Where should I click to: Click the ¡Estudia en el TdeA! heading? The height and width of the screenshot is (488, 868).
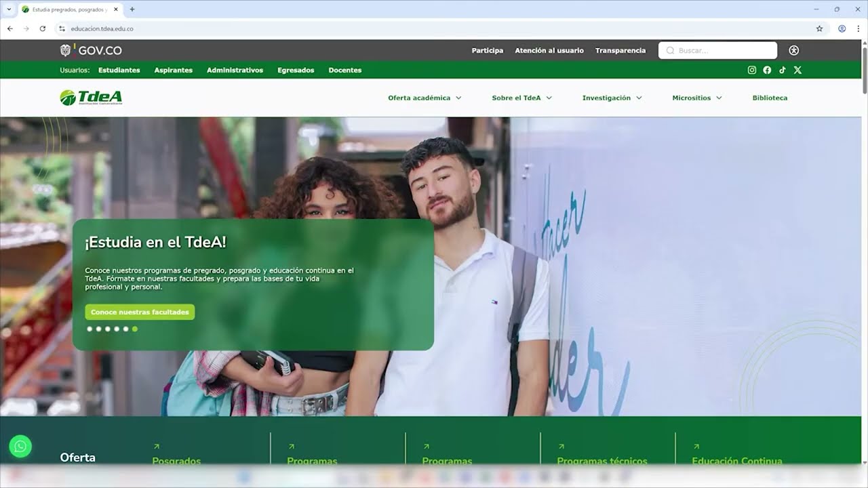155,242
